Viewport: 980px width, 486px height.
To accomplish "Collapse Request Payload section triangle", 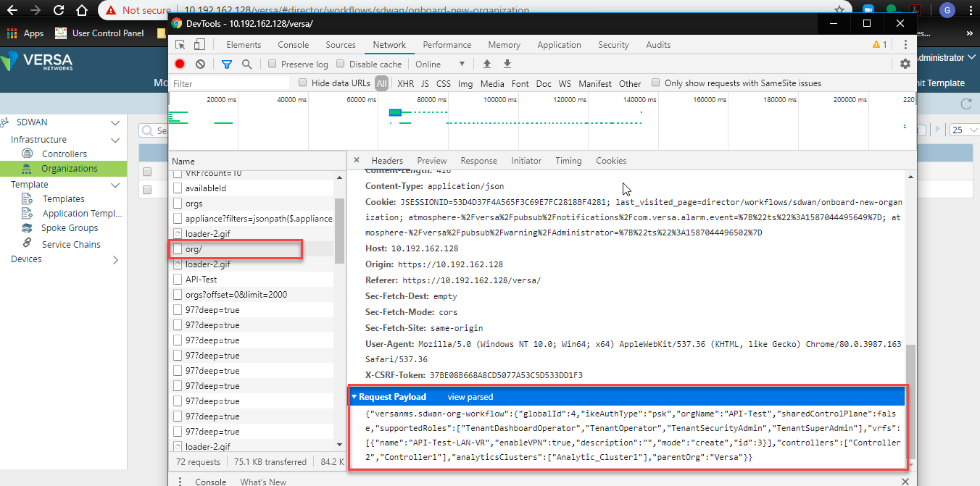I will [354, 397].
